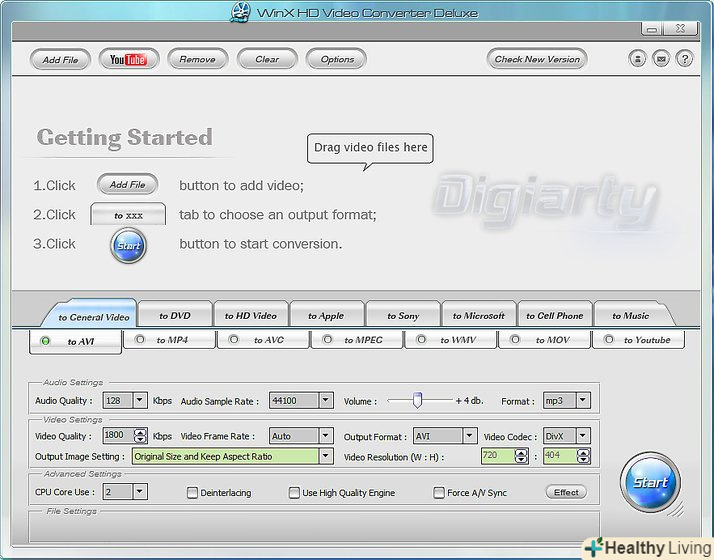The height and width of the screenshot is (560, 714).
Task: Open the help question mark icon
Action: 684,59
